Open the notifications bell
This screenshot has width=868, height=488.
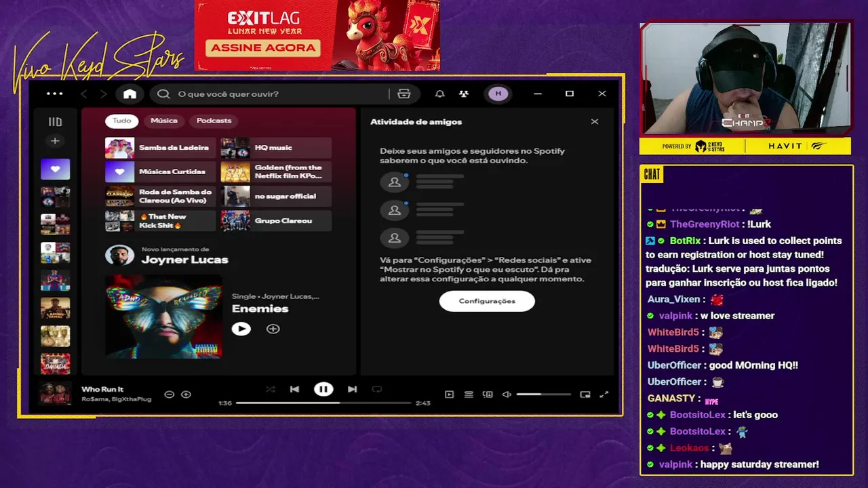[440, 94]
